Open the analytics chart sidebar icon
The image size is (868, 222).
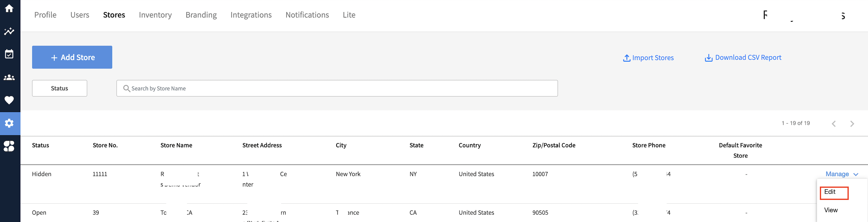point(9,31)
